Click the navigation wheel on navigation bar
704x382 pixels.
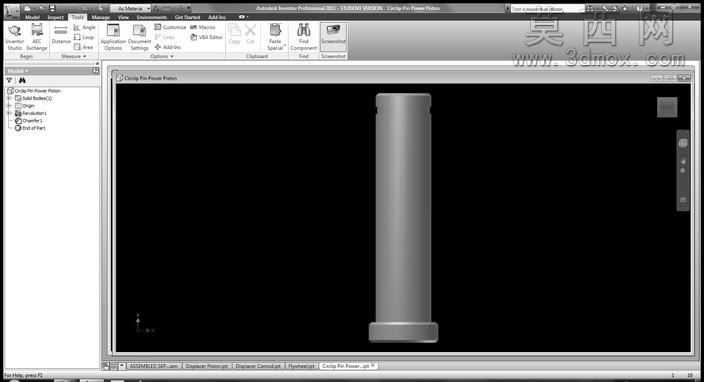pyautogui.click(x=683, y=143)
